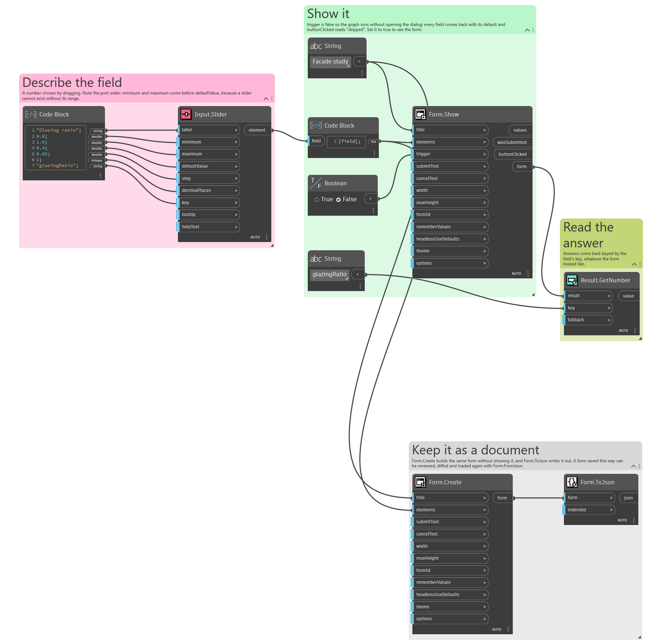661x644 pixels.
Task: Open the glazingRatio String node options dots
Action: [360, 286]
